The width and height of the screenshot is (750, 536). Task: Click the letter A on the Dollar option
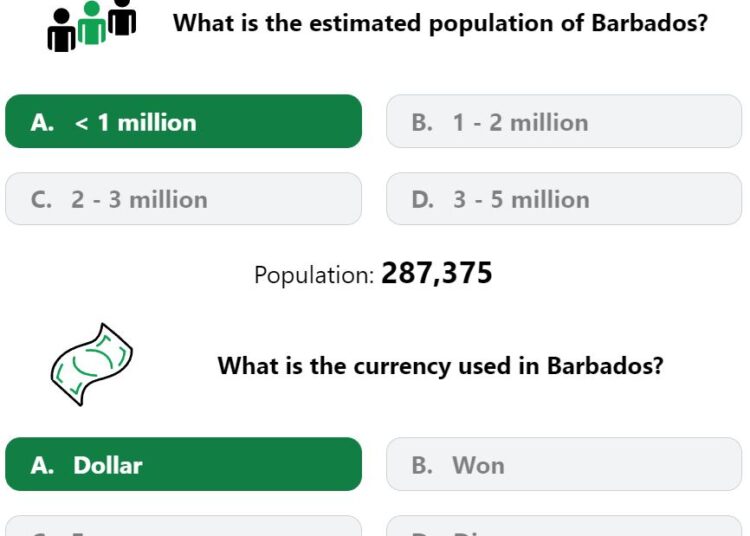(x=42, y=465)
